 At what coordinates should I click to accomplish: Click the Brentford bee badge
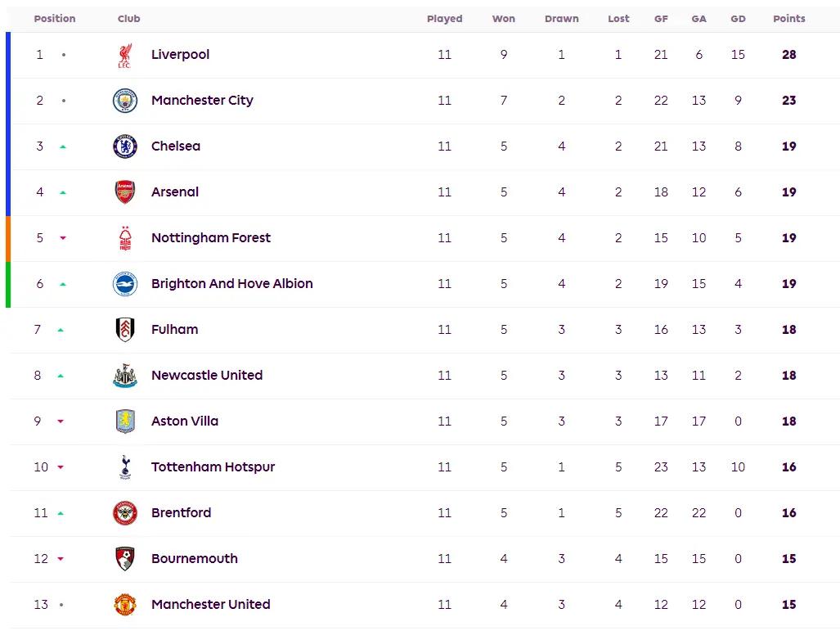click(125, 513)
